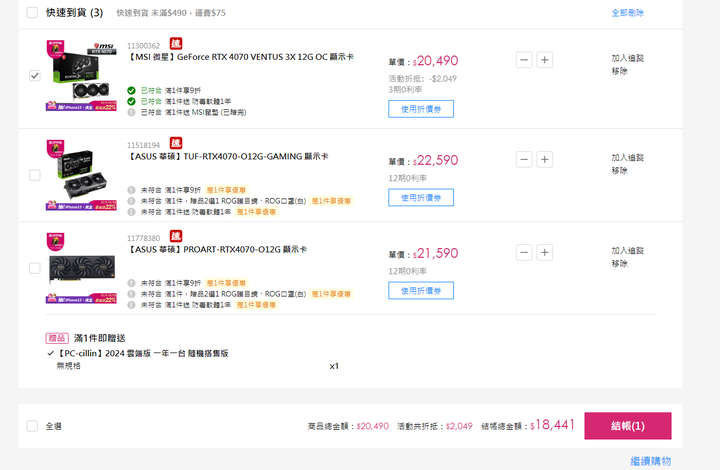Viewport: 720px width, 470px height.
Task: Increase quantity of MSI RTX 4070 VENTUS
Action: click(545, 60)
